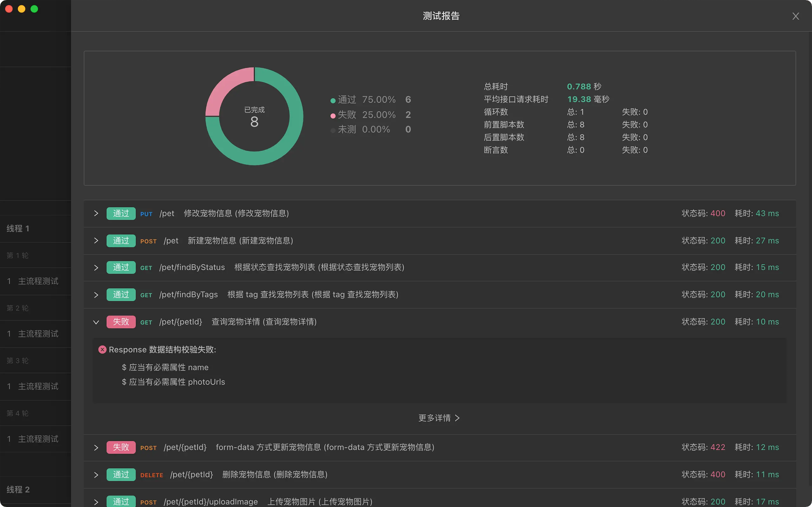
Task: Click the red error icon beside Response 数据结构校验失败
Action: coord(102,350)
